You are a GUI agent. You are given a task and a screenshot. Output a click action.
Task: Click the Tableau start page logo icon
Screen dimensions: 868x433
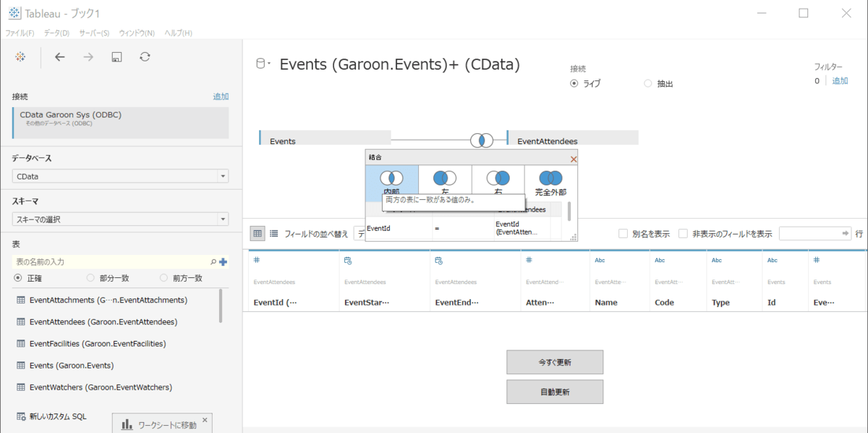click(x=20, y=56)
